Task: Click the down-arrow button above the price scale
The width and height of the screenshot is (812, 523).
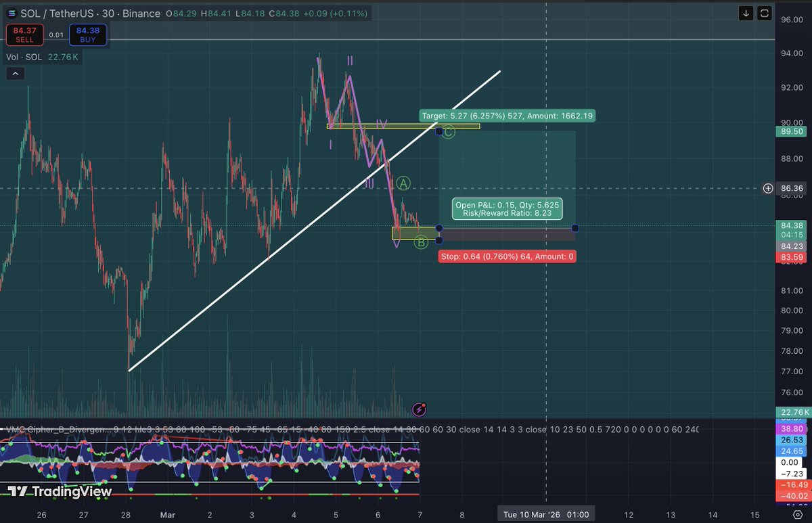Action: tap(746, 13)
